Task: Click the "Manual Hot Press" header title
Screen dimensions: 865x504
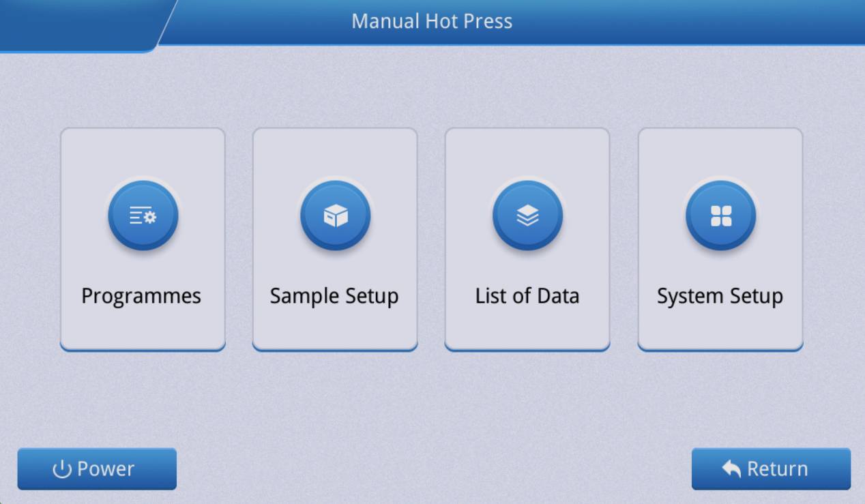Action: pos(432,21)
